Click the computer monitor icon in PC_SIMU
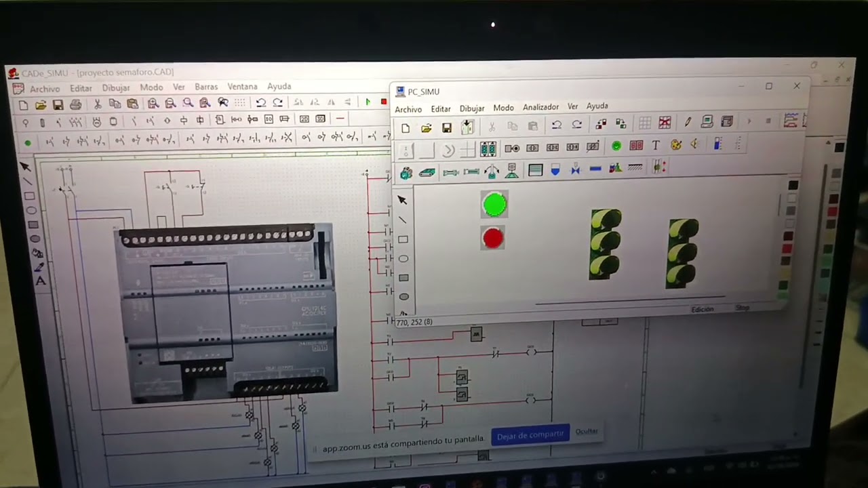 [707, 121]
